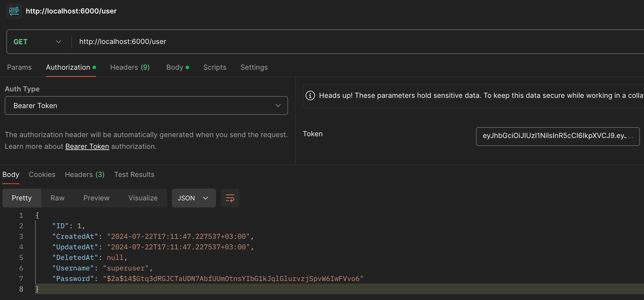
Task: Click the Token input field
Action: [x=558, y=136]
